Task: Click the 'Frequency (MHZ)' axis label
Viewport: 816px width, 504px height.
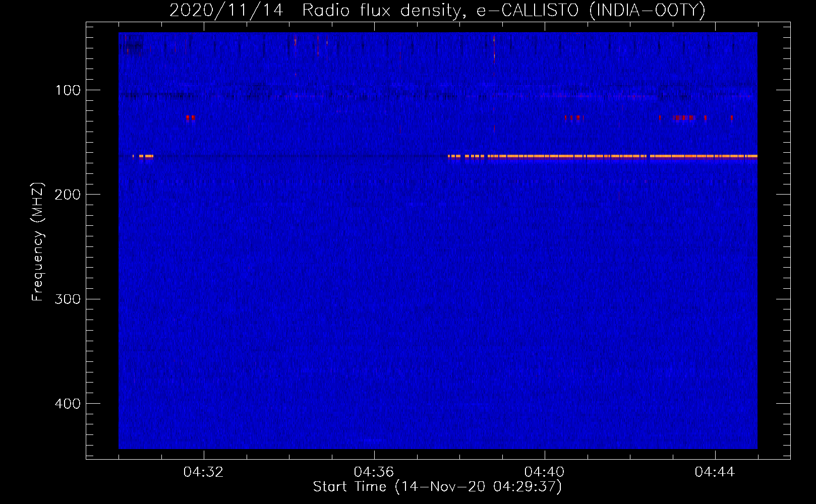Action: 38,242
